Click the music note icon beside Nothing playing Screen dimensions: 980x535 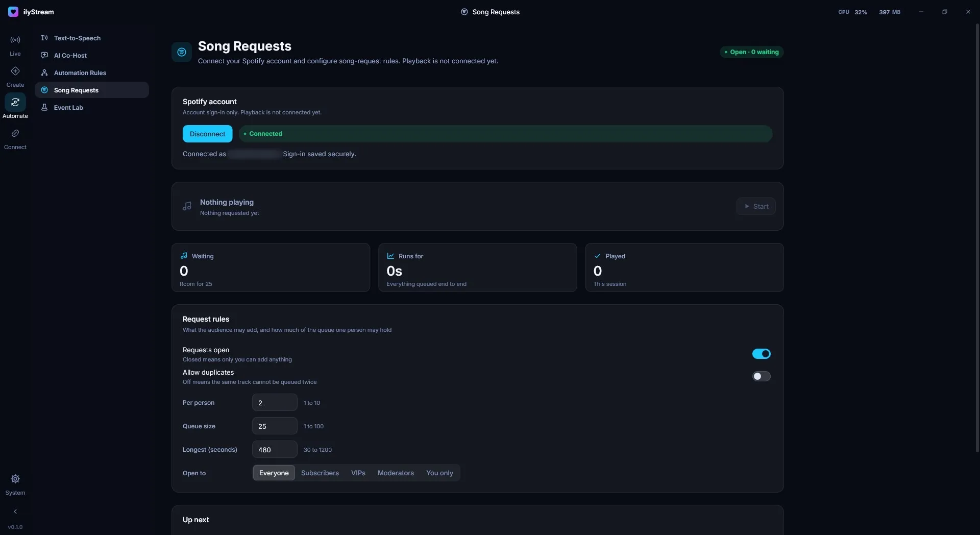coord(187,206)
